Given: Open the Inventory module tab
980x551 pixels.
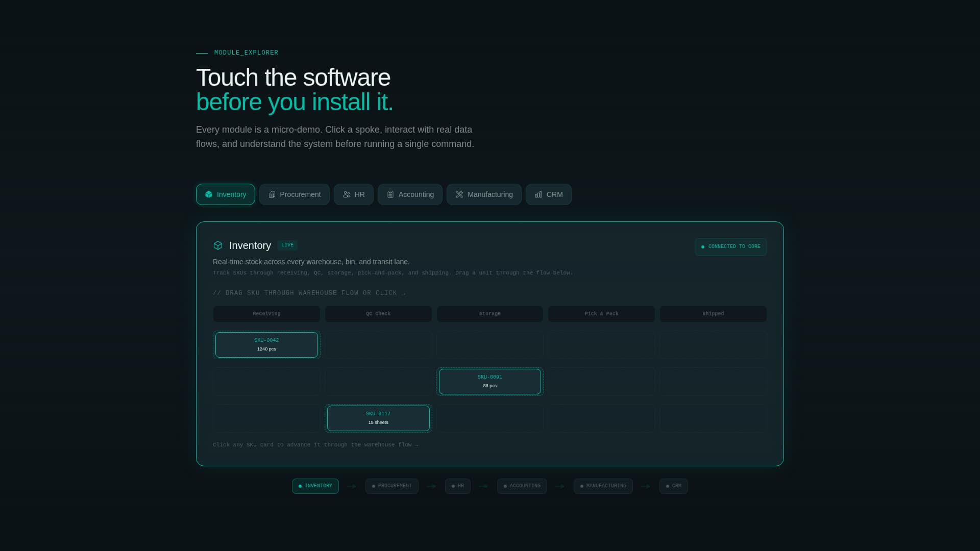Looking at the screenshot, I should click(x=226, y=194).
